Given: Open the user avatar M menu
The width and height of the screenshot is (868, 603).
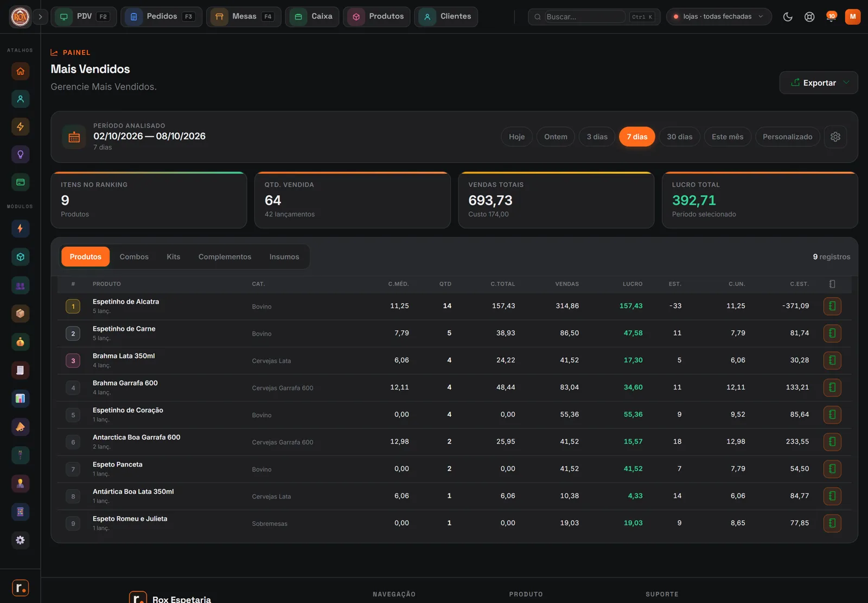Looking at the screenshot, I should pyautogui.click(x=853, y=17).
